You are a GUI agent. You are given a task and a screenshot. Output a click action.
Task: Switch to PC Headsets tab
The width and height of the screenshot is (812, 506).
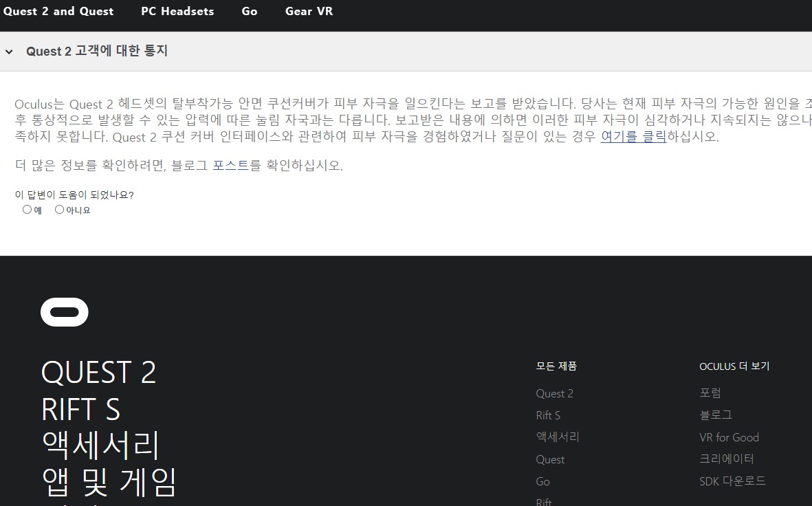click(177, 12)
